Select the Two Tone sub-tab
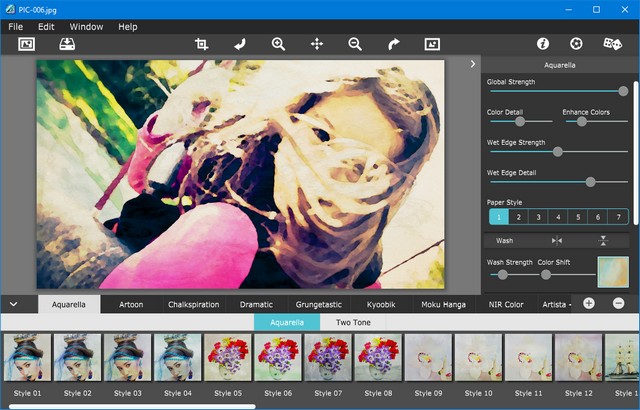640x410 pixels. [352, 323]
